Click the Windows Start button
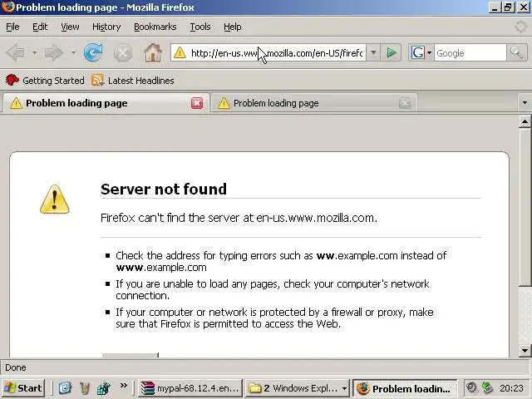Screen dimensions: 532x399 (23, 388)
